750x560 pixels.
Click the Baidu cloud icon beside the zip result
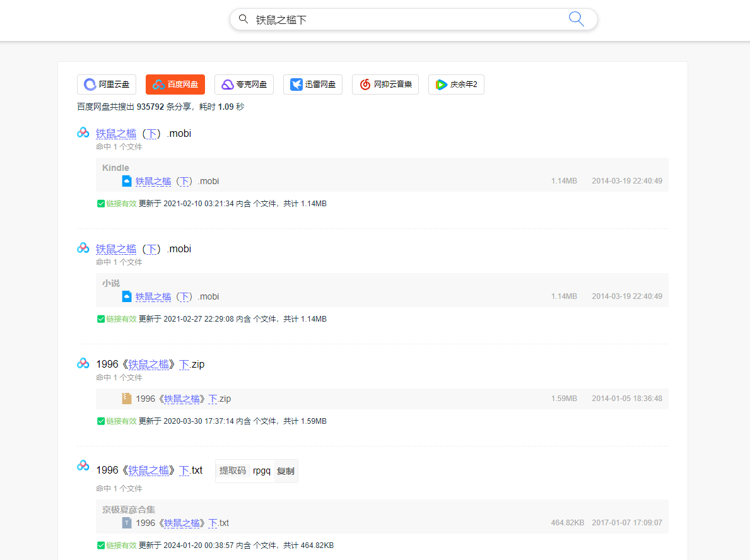click(x=83, y=363)
